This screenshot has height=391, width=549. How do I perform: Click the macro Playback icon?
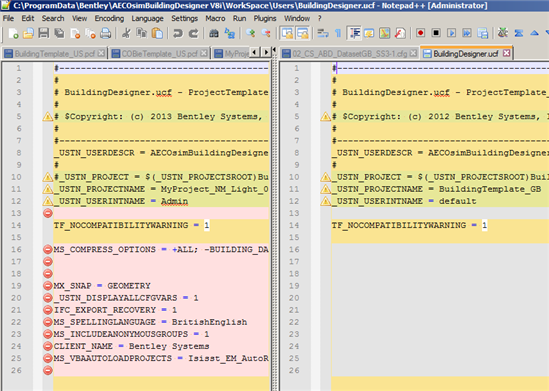pyautogui.click(x=451, y=33)
